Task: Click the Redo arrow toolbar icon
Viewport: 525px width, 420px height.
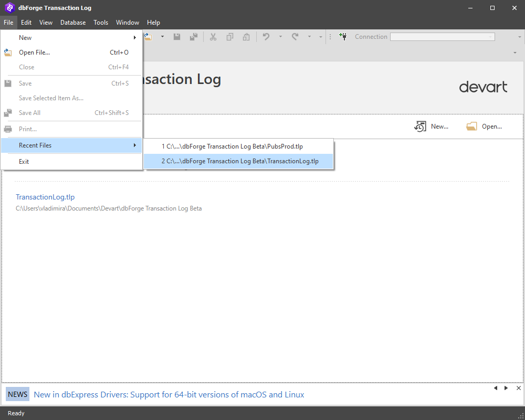Action: [x=295, y=37]
